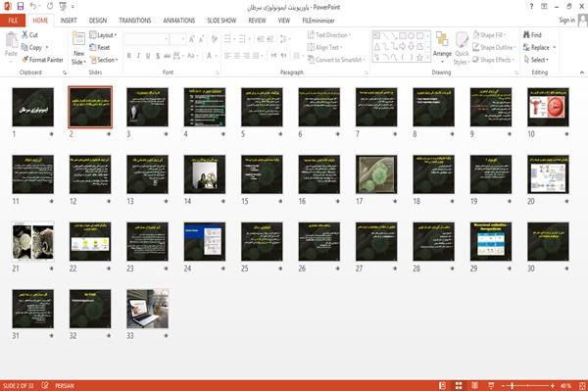Switch to the SLIDE SHOW tab
Viewport: 588px width, 391px height.
[221, 21]
